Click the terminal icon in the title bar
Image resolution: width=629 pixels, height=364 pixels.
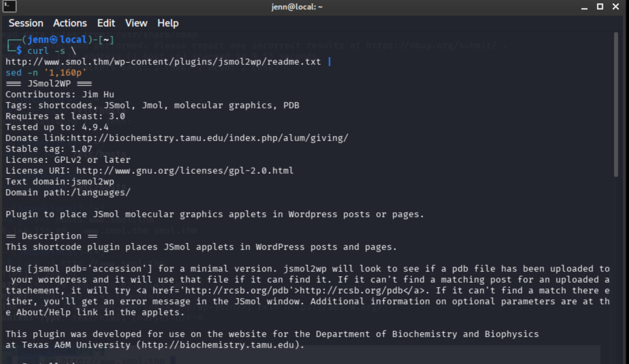pyautogui.click(x=9, y=6)
